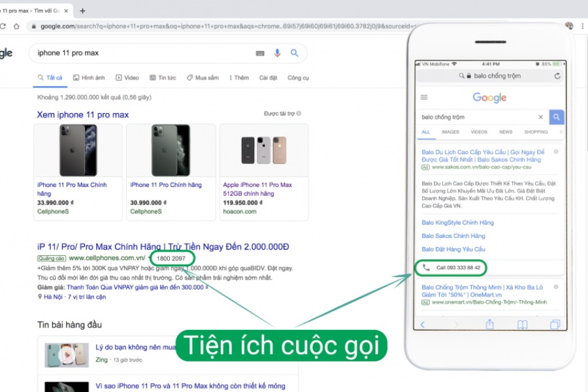Open 'Công cụ' search tools
The height and width of the screenshot is (392, 588).
point(298,78)
